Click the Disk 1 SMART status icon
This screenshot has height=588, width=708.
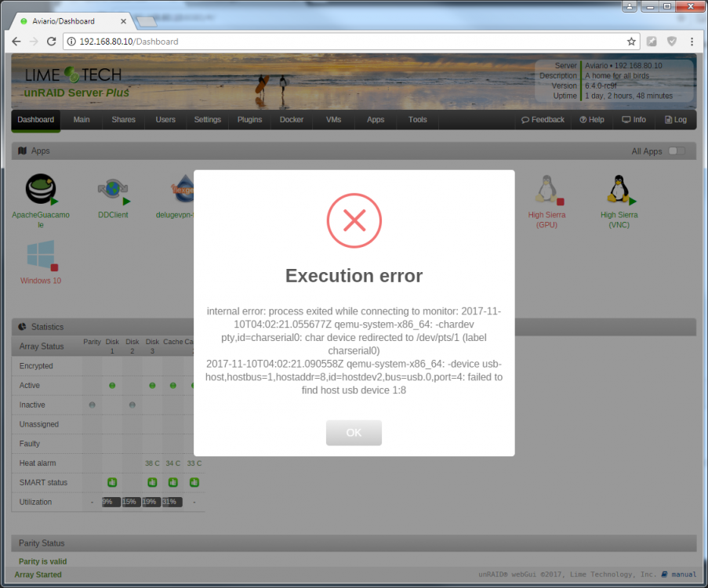[112, 482]
